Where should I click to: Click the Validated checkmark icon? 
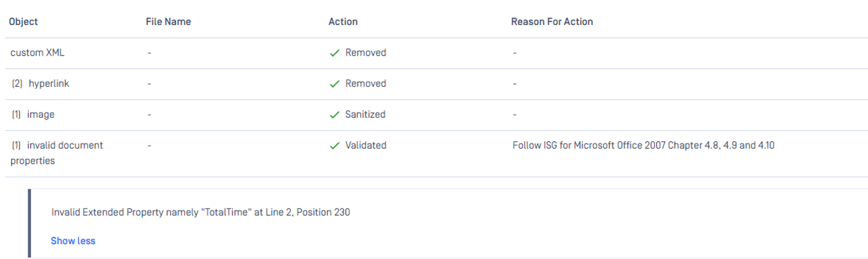[334, 146]
